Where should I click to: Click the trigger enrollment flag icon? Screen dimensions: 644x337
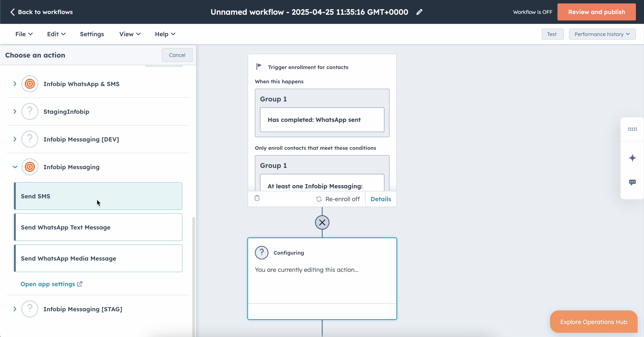pyautogui.click(x=259, y=67)
